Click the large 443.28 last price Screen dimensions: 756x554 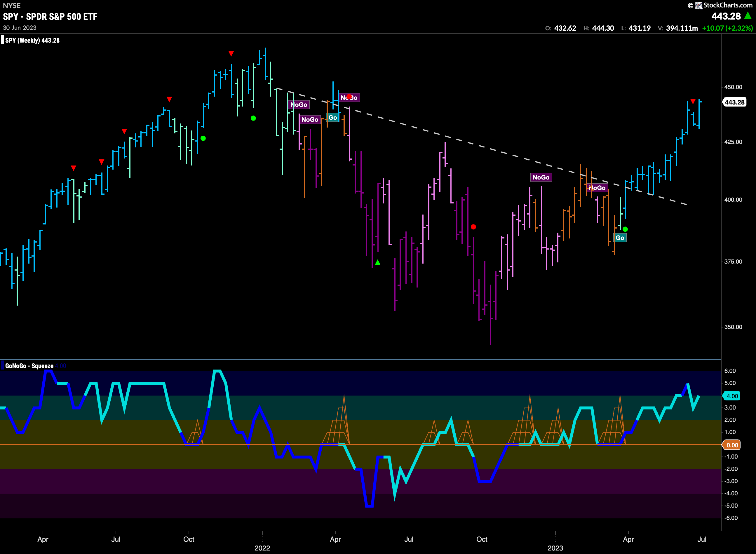[726, 16]
